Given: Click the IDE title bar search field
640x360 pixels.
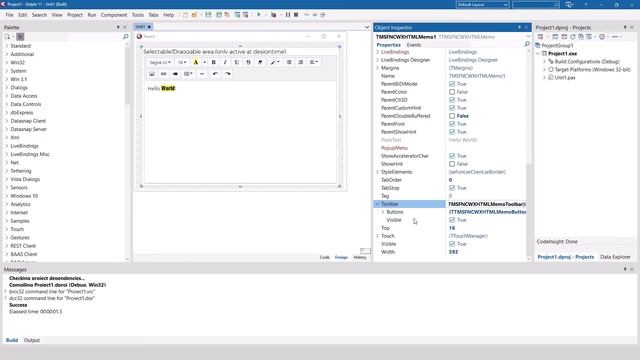Looking at the screenshot, I should coord(536,4).
